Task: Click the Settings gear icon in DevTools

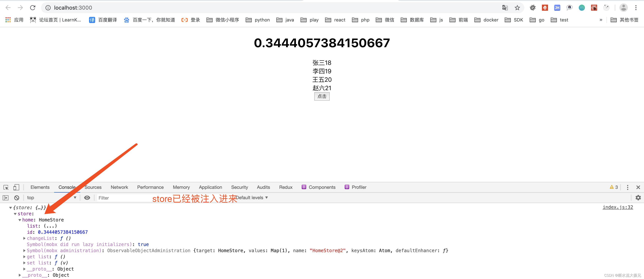Action: click(x=639, y=198)
